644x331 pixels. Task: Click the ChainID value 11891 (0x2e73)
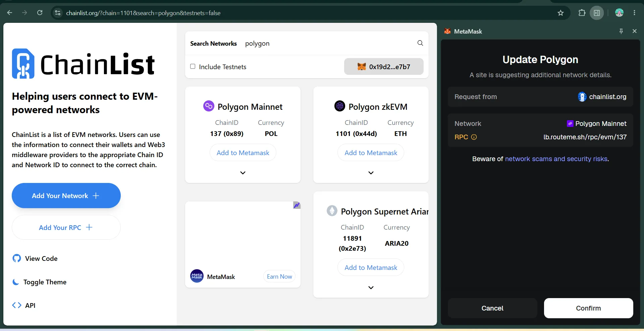point(352,243)
